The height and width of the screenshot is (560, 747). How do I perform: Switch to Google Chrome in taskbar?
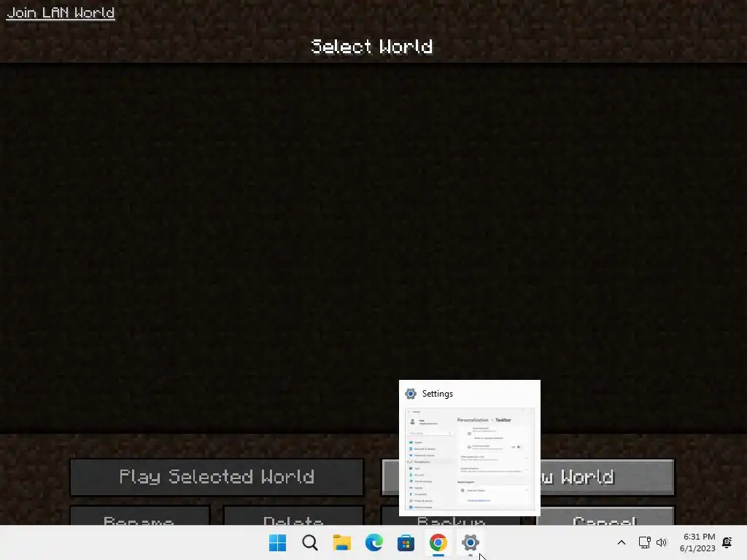438,542
